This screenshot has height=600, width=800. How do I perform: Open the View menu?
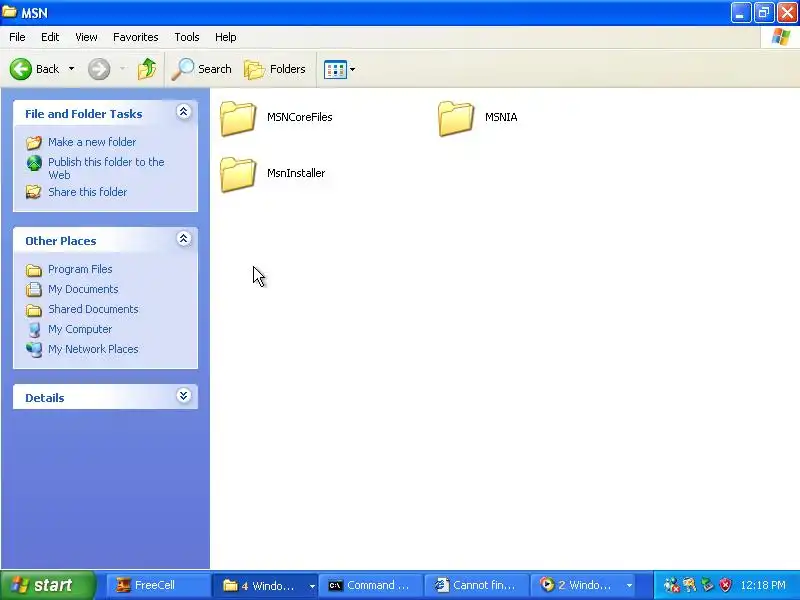tap(86, 37)
